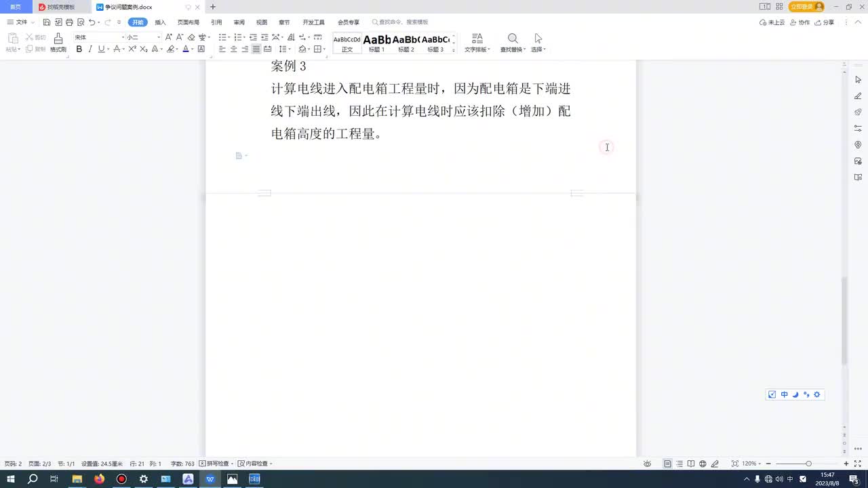Click the font color A swatch
This screenshot has height=488, width=868.
pos(186,49)
